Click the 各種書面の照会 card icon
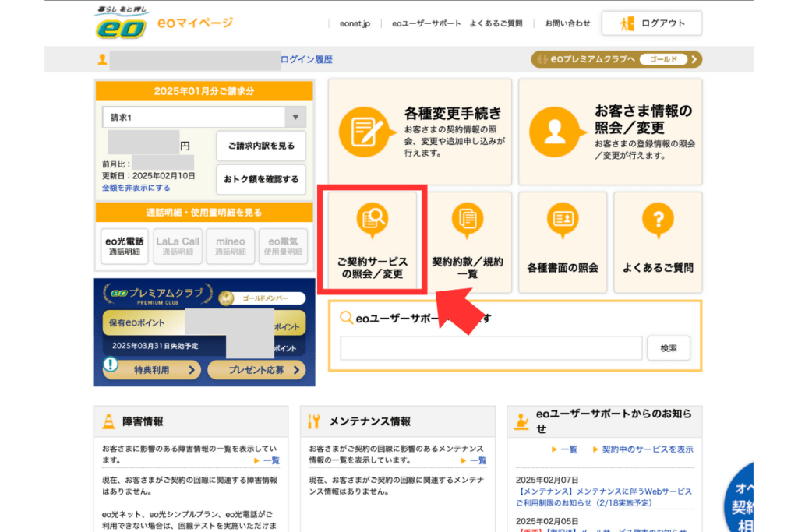 [x=563, y=220]
